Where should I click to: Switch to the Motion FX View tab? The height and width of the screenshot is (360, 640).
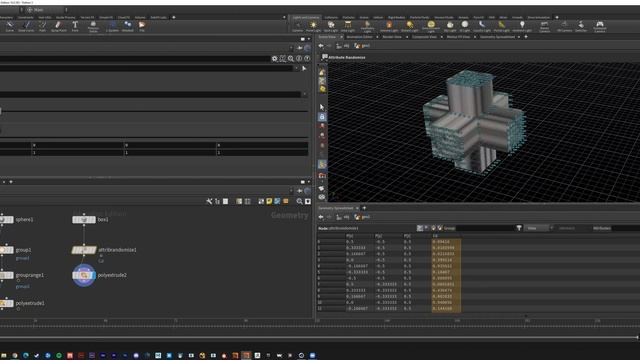(458, 37)
